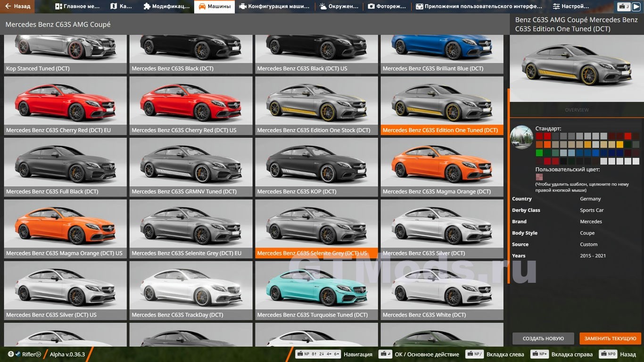Click the orange scrollbar of the car list
This screenshot has width=644, height=362.
[508, 186]
